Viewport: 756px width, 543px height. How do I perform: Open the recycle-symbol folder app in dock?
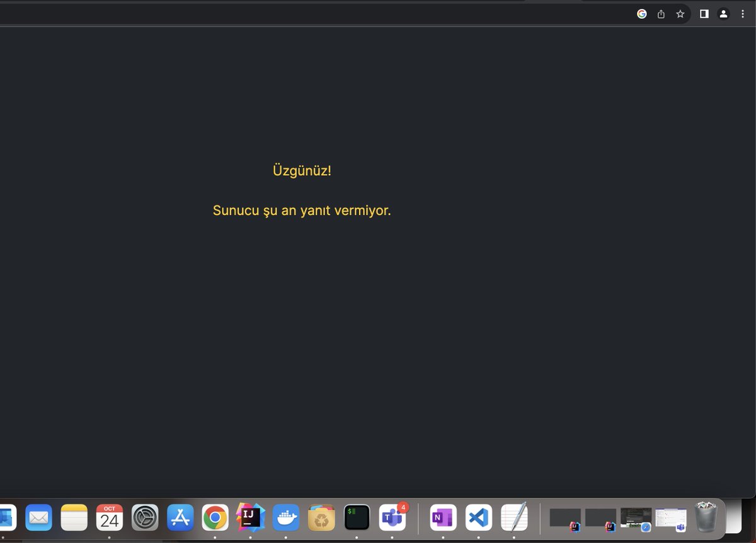pyautogui.click(x=321, y=518)
